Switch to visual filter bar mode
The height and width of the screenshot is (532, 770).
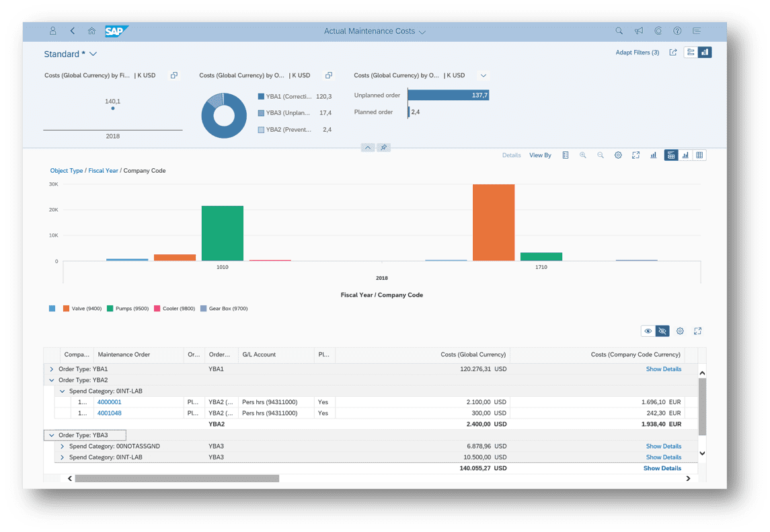705,52
